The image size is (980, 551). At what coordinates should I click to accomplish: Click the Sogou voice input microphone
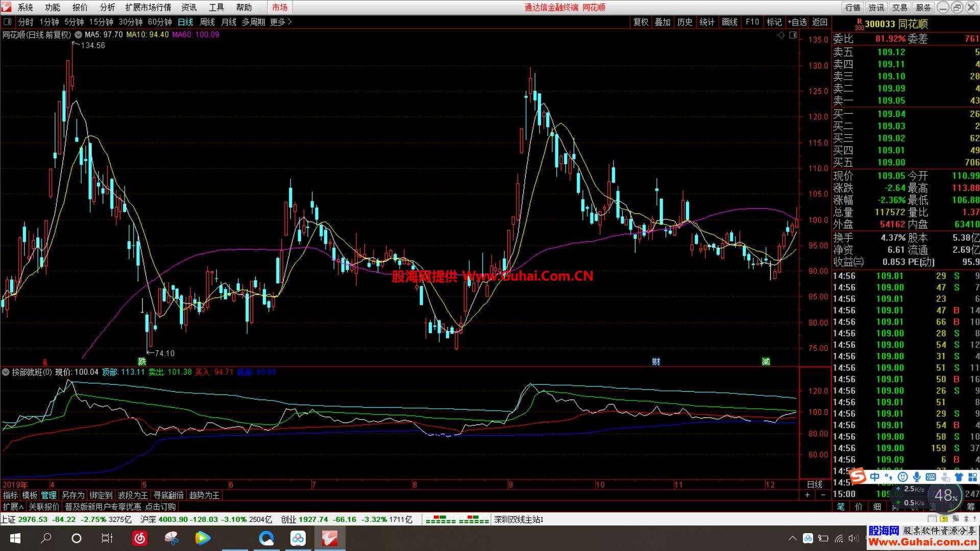coord(917,477)
